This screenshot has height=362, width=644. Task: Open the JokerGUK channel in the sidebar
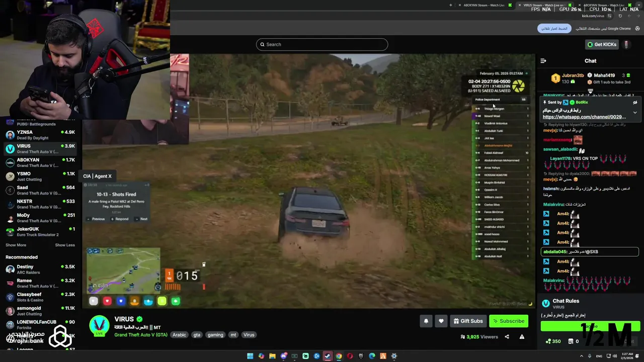[40, 232]
